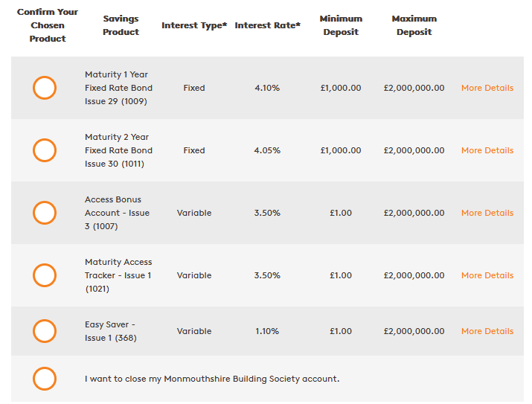Viewport: 532px width, 404px height.
Task: Click close Monmouthshire Building Society account text
Action: [212, 379]
